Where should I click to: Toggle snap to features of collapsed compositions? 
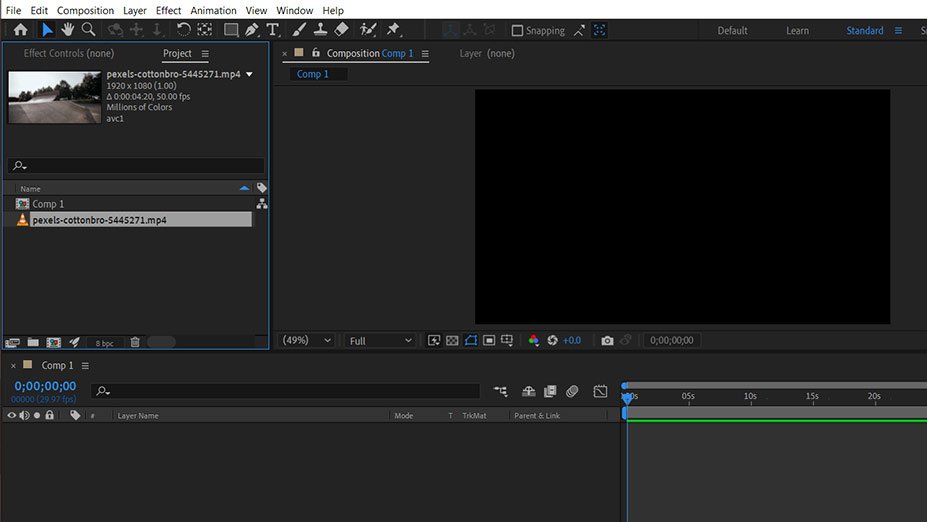click(x=599, y=30)
